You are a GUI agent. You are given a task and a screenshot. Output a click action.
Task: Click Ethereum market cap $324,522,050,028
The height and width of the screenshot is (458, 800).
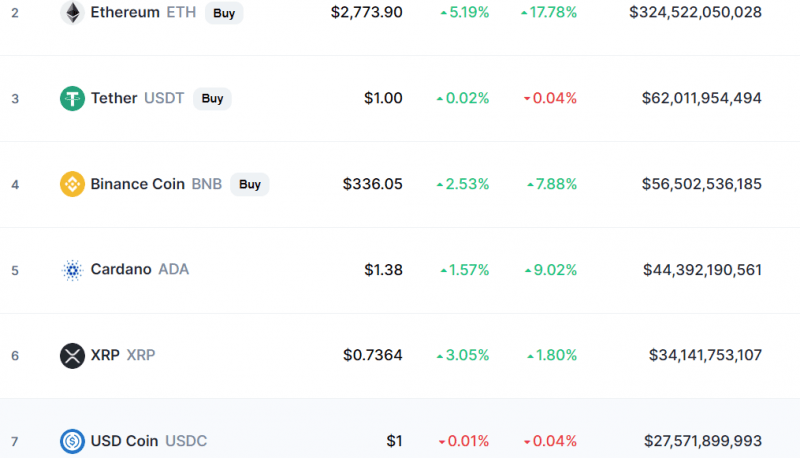pyautogui.click(x=695, y=12)
